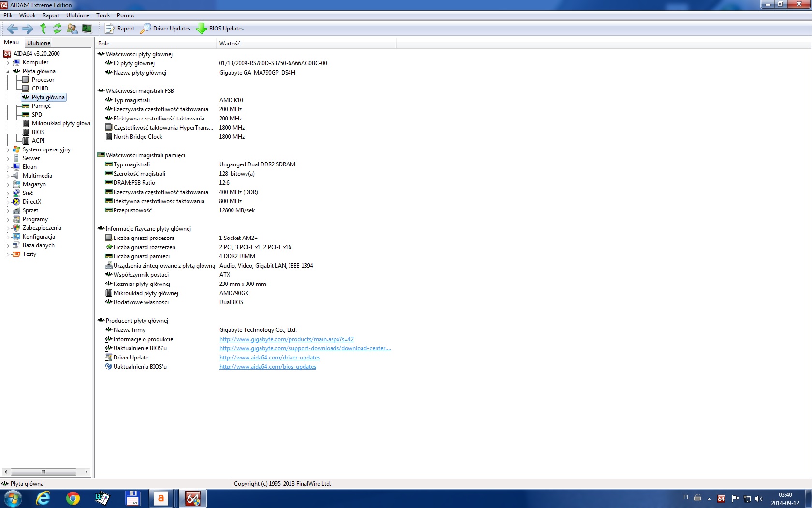Switch to the Ulubione tab in the left panel

click(x=39, y=43)
